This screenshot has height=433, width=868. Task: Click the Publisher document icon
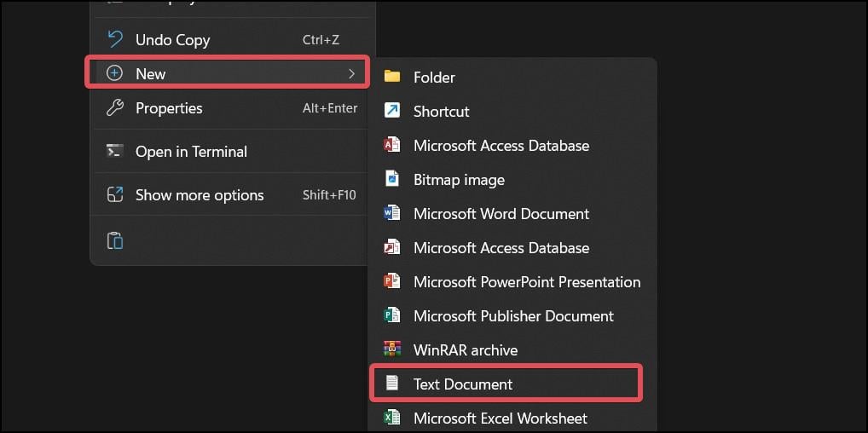tap(392, 315)
